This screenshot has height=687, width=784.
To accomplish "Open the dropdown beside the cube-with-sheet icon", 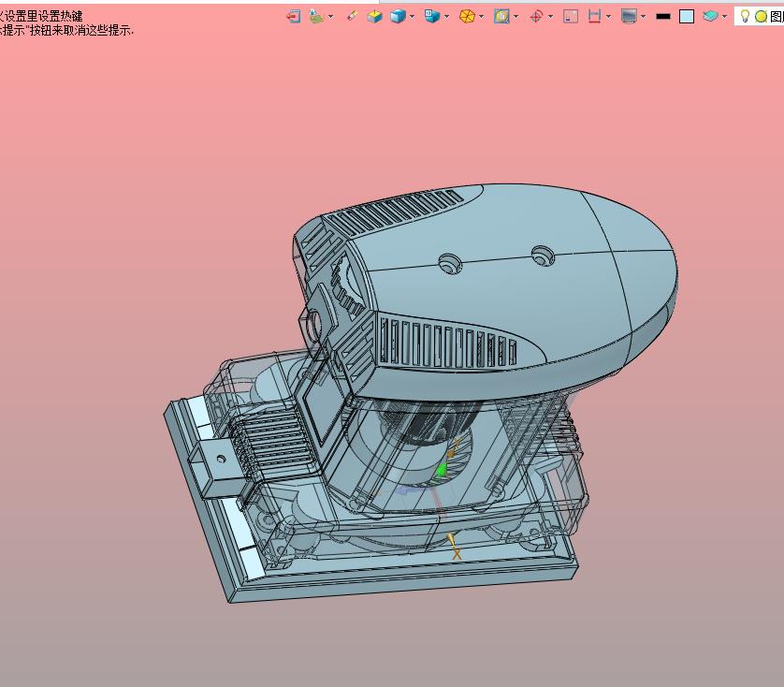I will coord(446,17).
